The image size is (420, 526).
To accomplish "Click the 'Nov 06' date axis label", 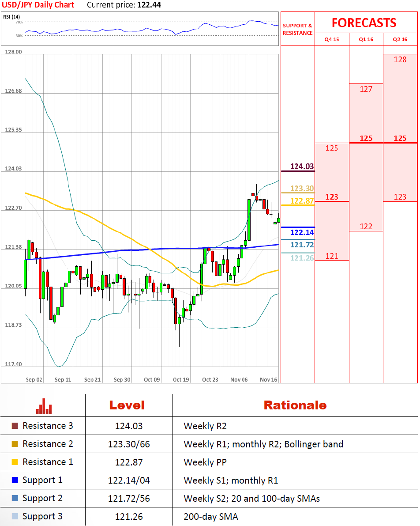I will tap(239, 379).
